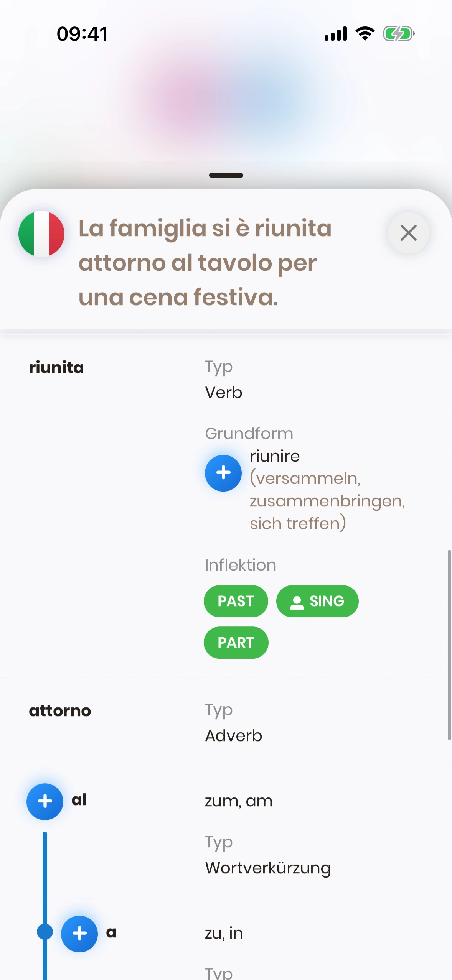Tap the vertical scrollbar on the right
This screenshot has height=980, width=452.
(x=449, y=644)
